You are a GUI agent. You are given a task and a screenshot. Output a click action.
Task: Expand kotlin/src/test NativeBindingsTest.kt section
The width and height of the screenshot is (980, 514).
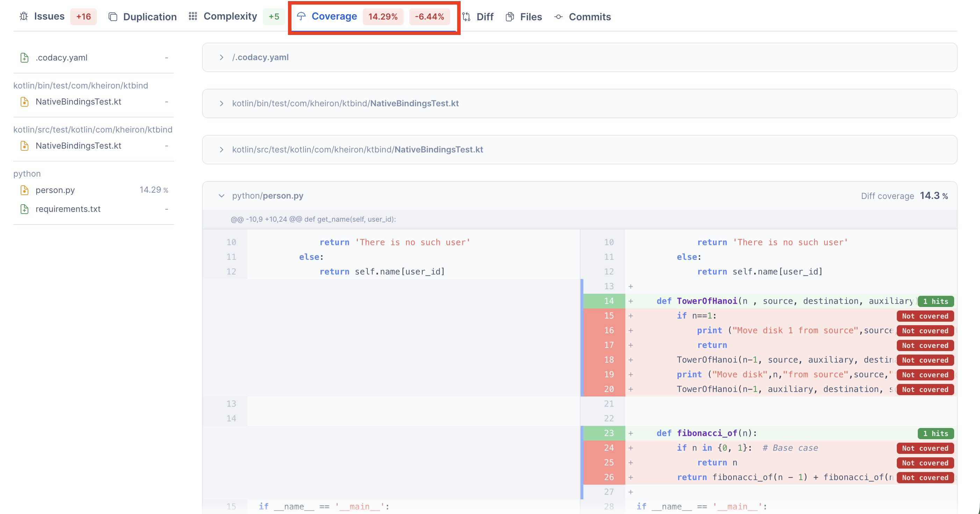(x=222, y=150)
